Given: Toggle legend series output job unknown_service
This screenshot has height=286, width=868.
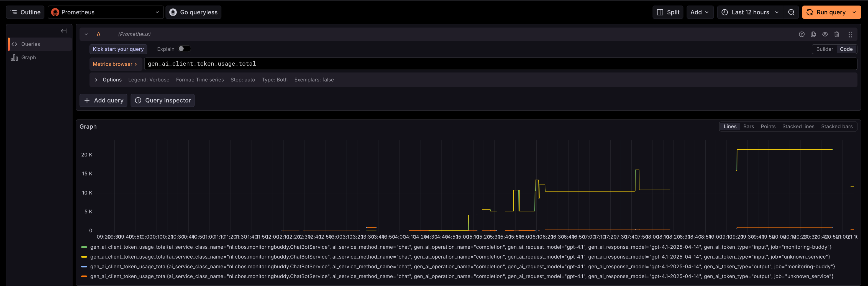Looking at the screenshot, I should pyautogui.click(x=462, y=277).
